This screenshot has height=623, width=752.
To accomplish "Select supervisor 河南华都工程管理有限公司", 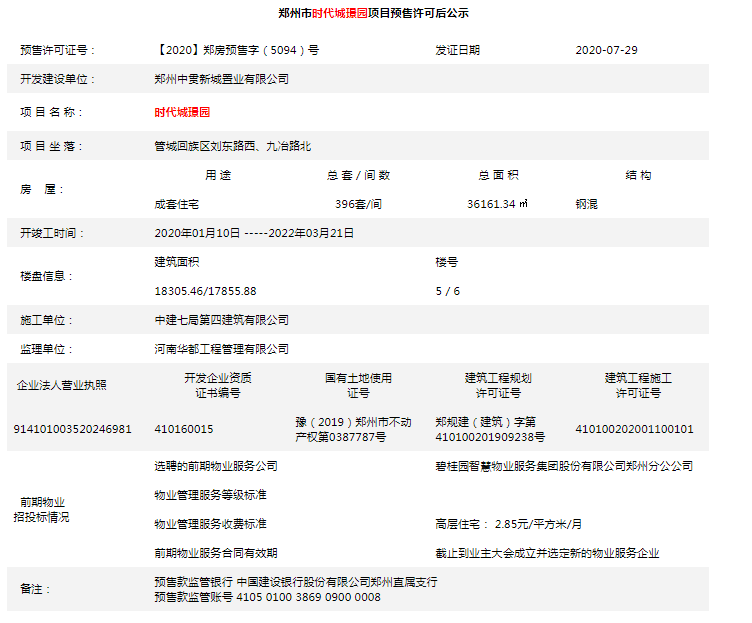I will coord(222,349).
